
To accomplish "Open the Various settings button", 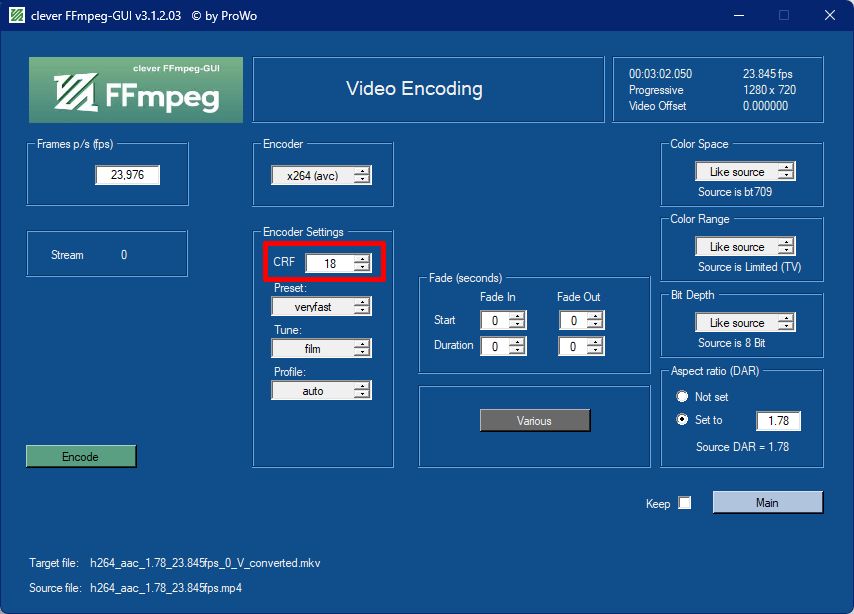I will pos(535,421).
